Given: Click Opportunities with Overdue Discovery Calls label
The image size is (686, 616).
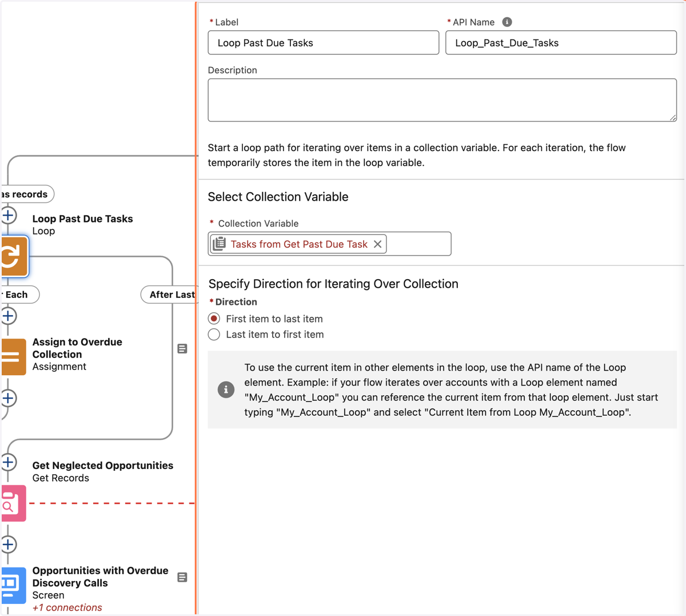Looking at the screenshot, I should tap(100, 577).
